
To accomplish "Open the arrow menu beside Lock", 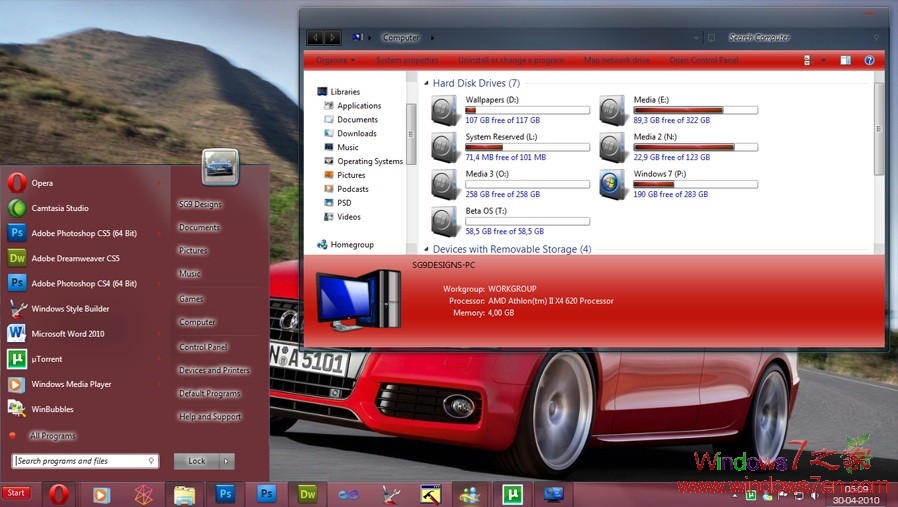I will [226, 461].
